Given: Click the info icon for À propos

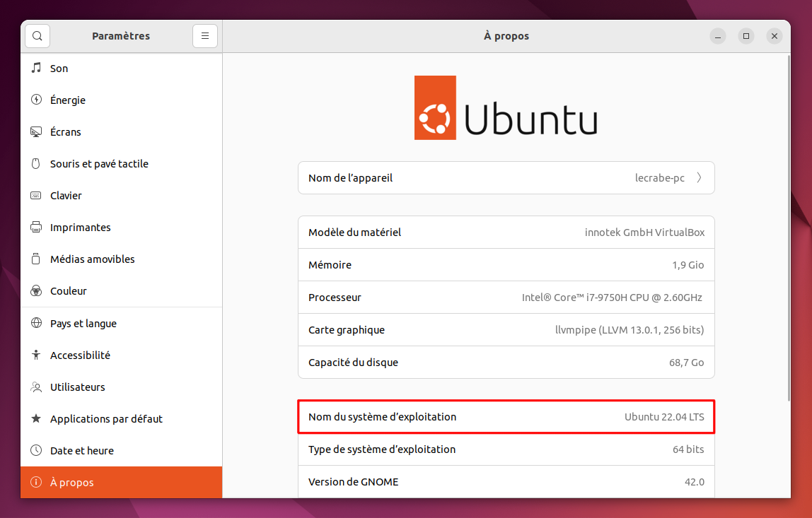Looking at the screenshot, I should 36,482.
